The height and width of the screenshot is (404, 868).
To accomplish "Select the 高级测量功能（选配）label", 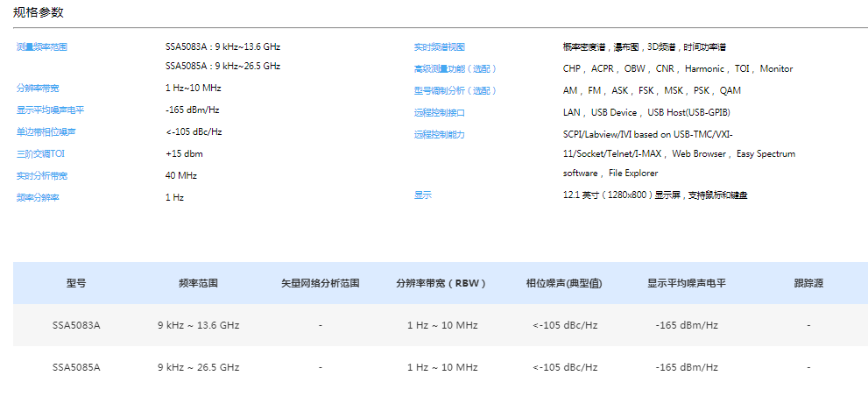I will [455, 69].
